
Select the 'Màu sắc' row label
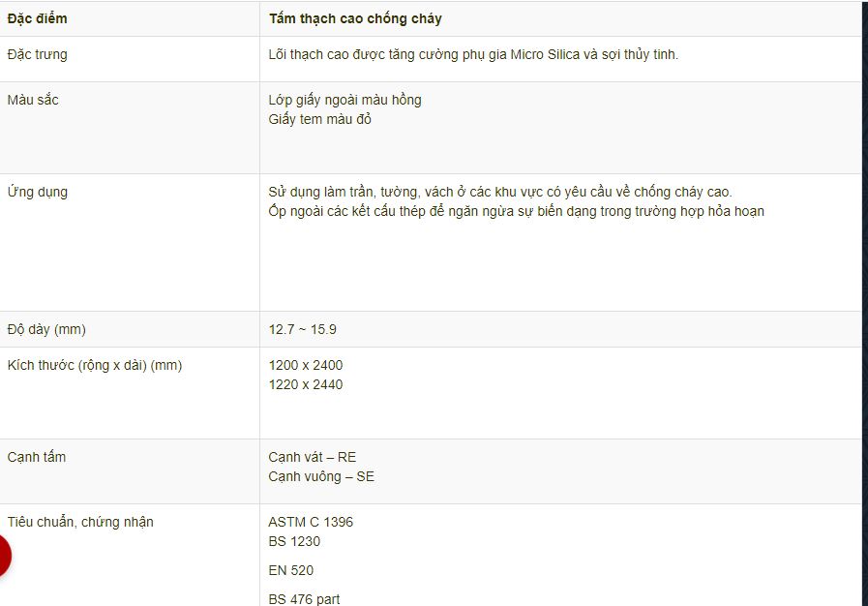point(33,100)
